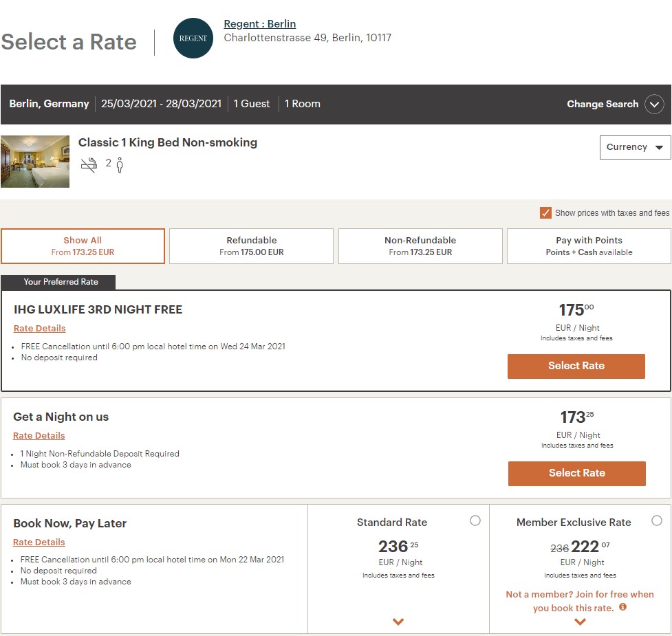Click the info icon beside join for free
The image size is (672, 636).
pyautogui.click(x=622, y=607)
